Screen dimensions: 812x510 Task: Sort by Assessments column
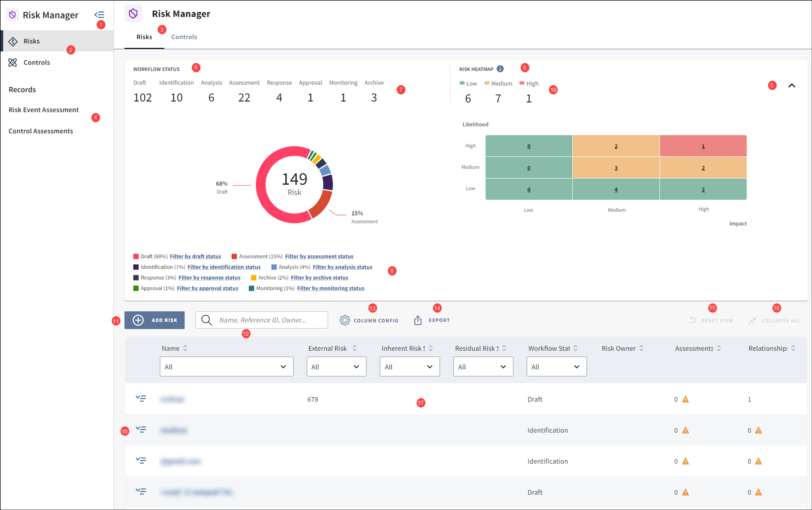tap(719, 348)
